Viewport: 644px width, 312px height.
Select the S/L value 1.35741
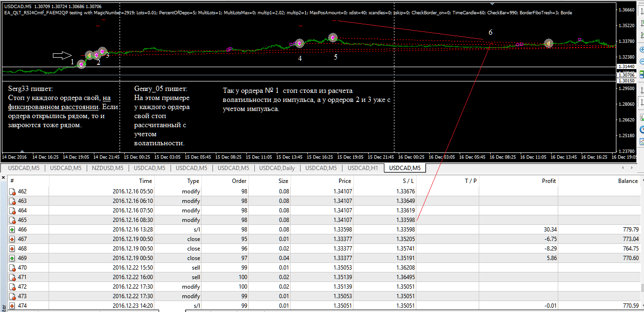click(405, 249)
